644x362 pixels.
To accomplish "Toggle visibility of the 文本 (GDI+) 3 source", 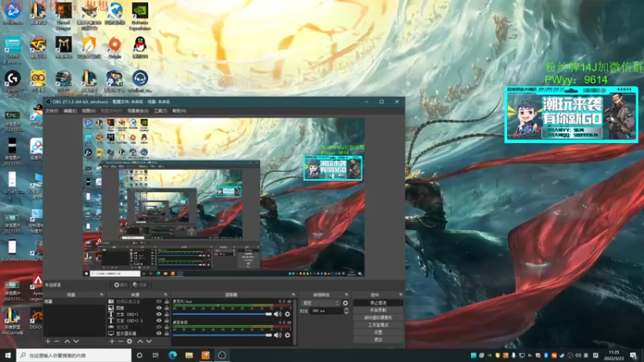I will point(159,320).
